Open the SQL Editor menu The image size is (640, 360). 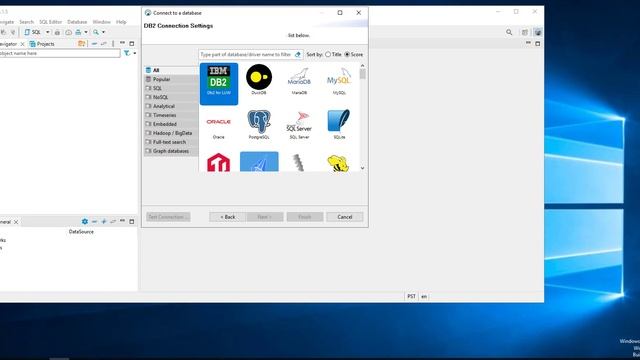pos(51,22)
